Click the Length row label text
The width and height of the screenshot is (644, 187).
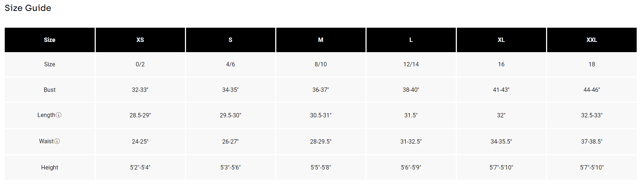[46, 115]
